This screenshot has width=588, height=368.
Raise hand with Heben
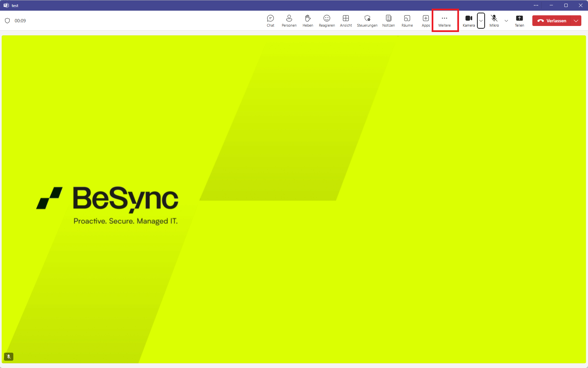coord(308,20)
